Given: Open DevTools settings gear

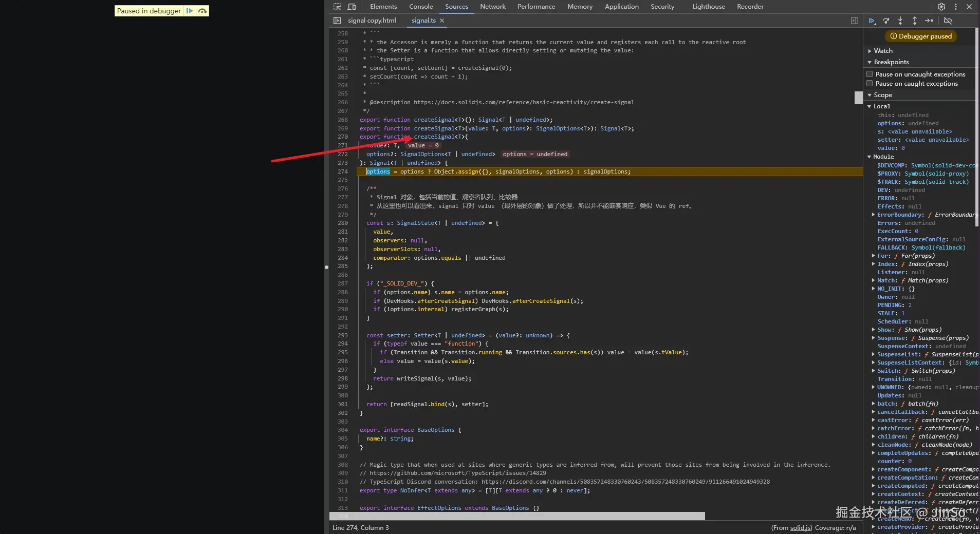Looking at the screenshot, I should [x=941, y=7].
